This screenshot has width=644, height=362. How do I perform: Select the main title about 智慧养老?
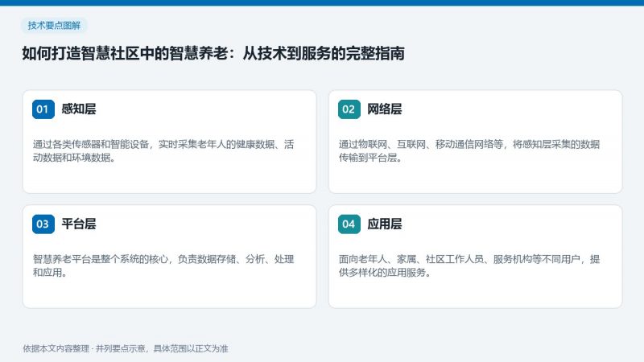pyautogui.click(x=213, y=53)
